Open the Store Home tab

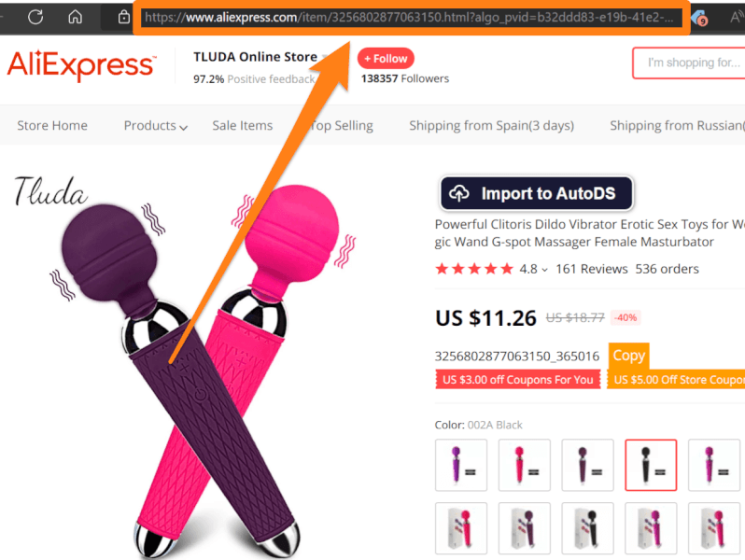coord(52,125)
